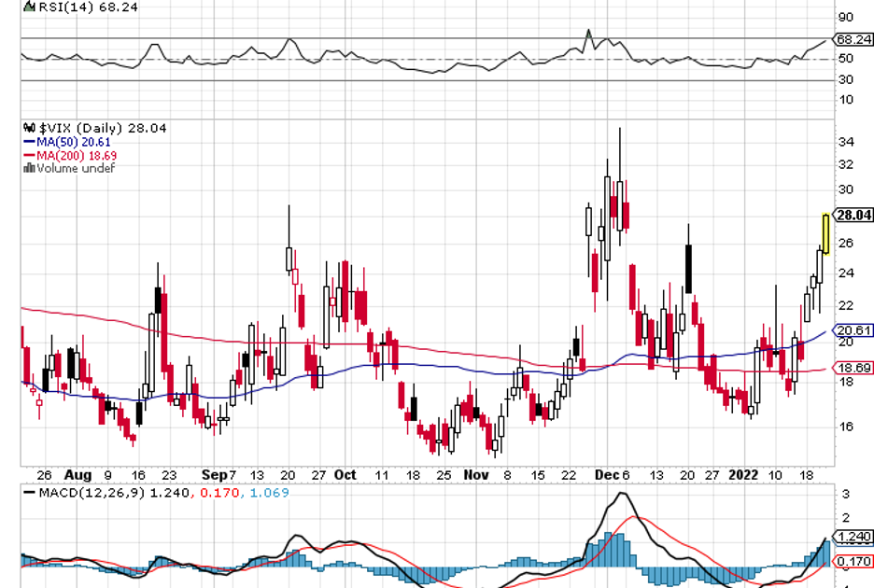Click the yellow highlighted latest candlestick
874x588 pixels.
coord(826,233)
